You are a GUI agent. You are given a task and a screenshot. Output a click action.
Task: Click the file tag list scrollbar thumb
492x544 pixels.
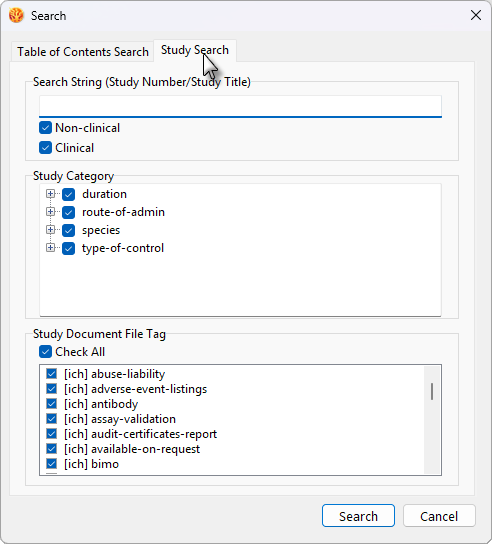[x=432, y=391]
